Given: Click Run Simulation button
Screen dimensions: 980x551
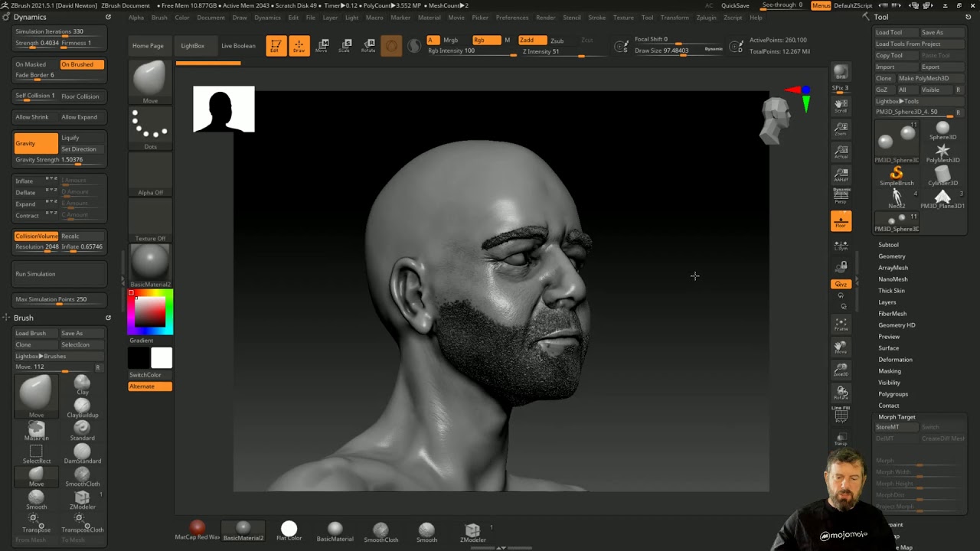Looking at the screenshot, I should 59,274.
